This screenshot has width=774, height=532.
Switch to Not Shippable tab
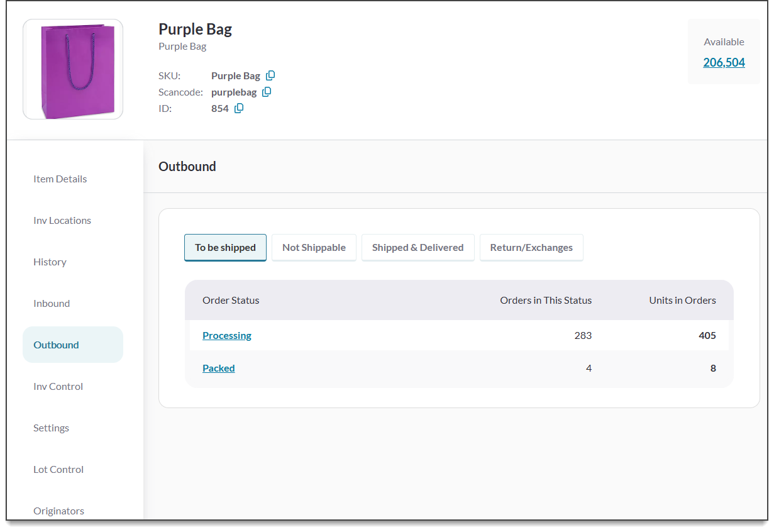pyautogui.click(x=314, y=247)
